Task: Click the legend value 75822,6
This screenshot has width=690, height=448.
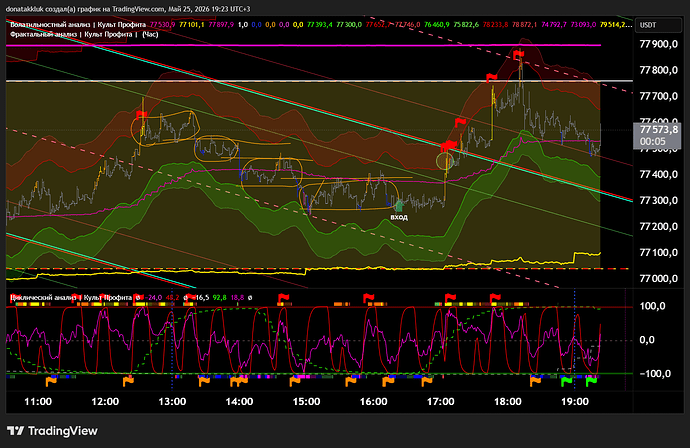Action: [466, 25]
